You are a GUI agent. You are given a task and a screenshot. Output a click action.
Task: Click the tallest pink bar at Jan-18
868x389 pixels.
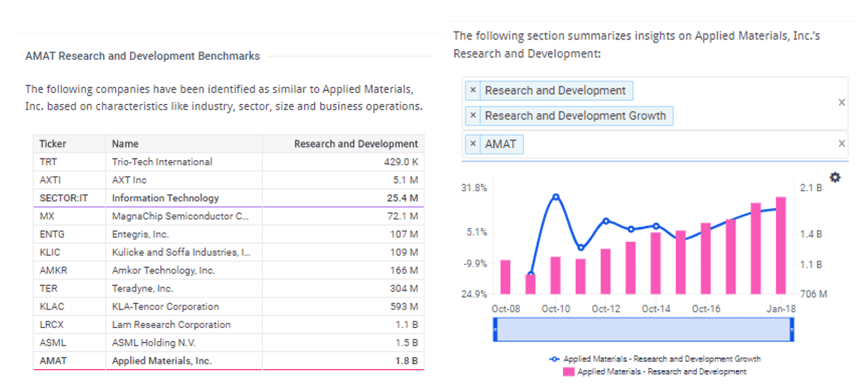click(x=780, y=246)
